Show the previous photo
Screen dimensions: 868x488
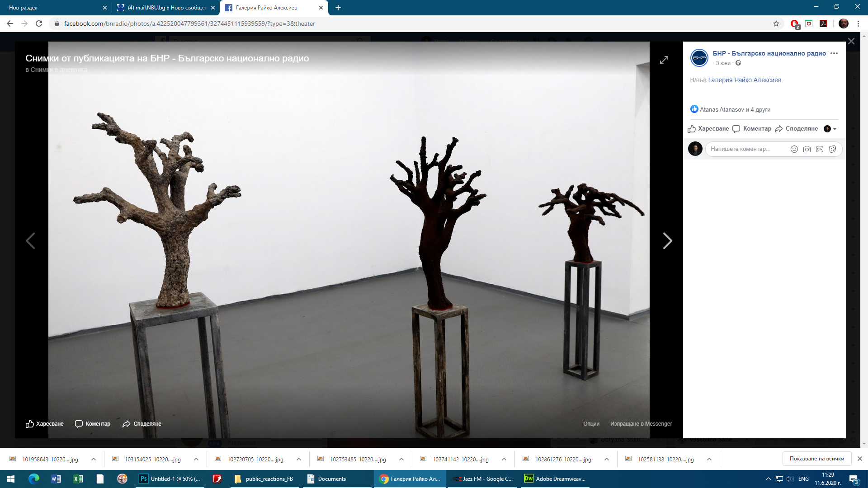(x=30, y=241)
